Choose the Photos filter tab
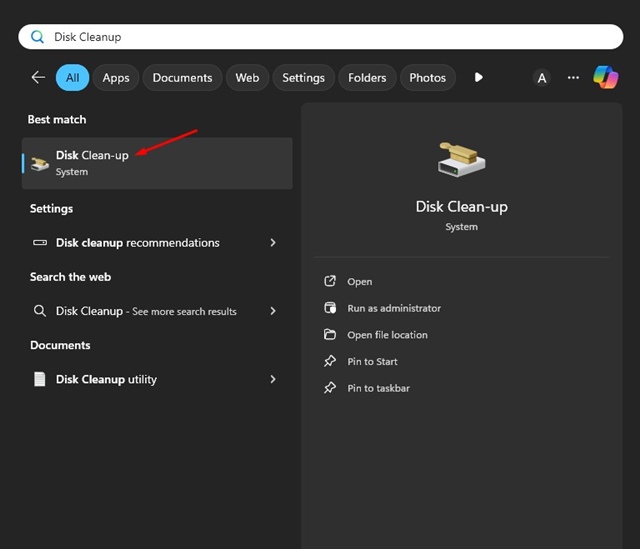 point(427,78)
